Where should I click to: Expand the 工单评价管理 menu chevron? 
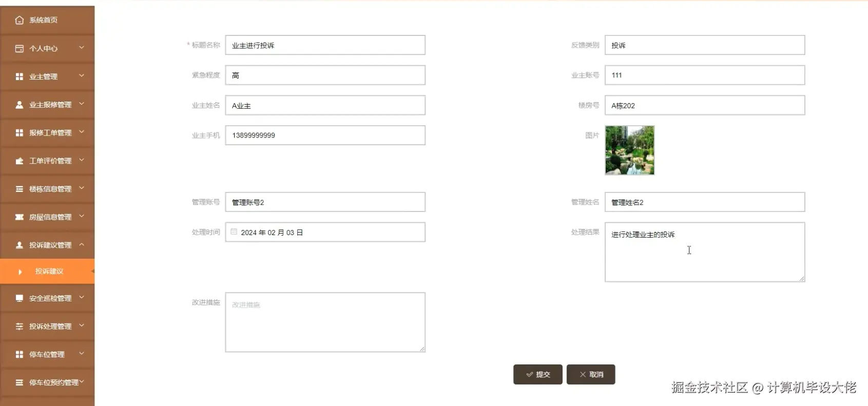[82, 160]
